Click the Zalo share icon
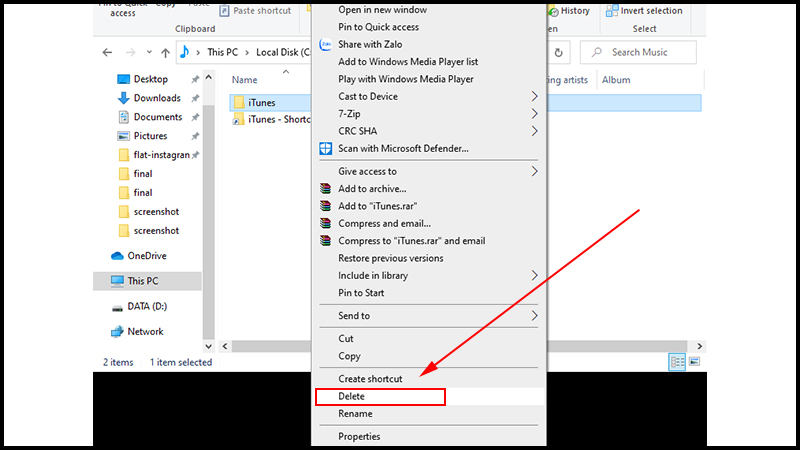This screenshot has height=450, width=800. 326,44
